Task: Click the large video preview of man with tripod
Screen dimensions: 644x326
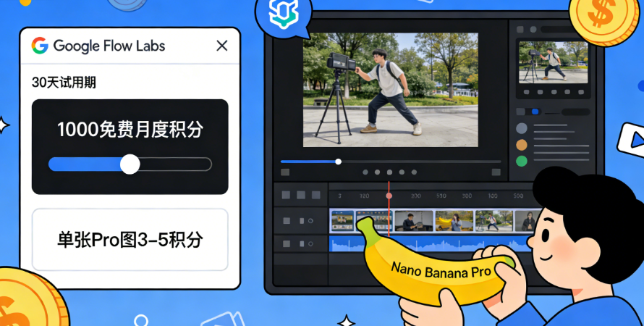Action: pos(391,90)
